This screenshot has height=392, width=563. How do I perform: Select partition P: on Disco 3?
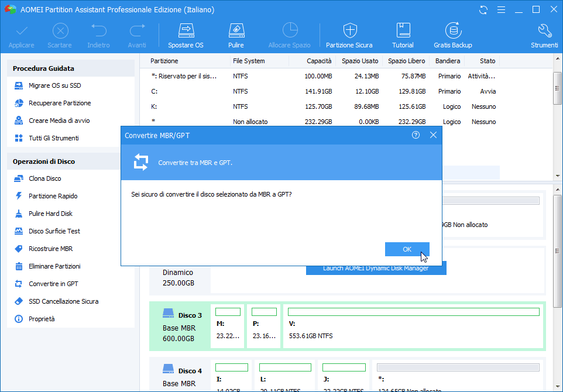pyautogui.click(x=264, y=326)
